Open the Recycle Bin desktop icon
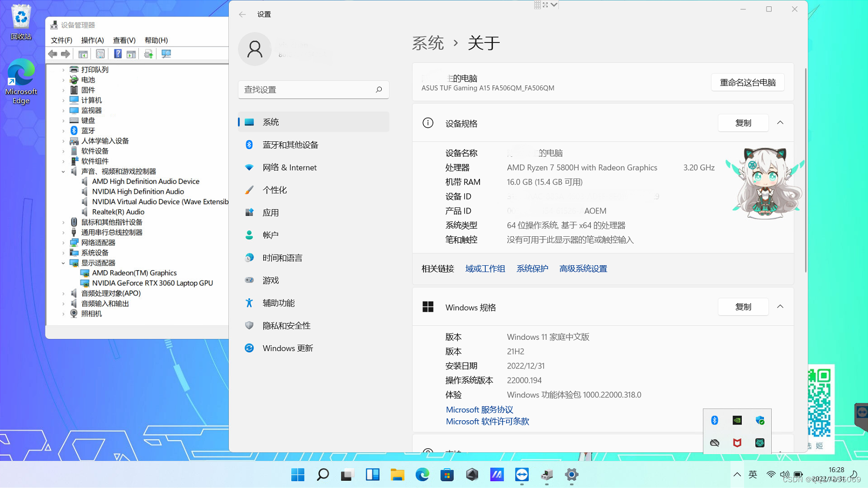The image size is (868, 488). [x=21, y=22]
